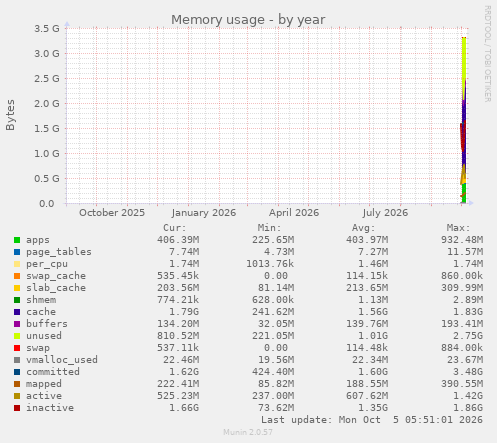Click the 'Min:' column header
Screen dimensions: 497x443
[269, 228]
